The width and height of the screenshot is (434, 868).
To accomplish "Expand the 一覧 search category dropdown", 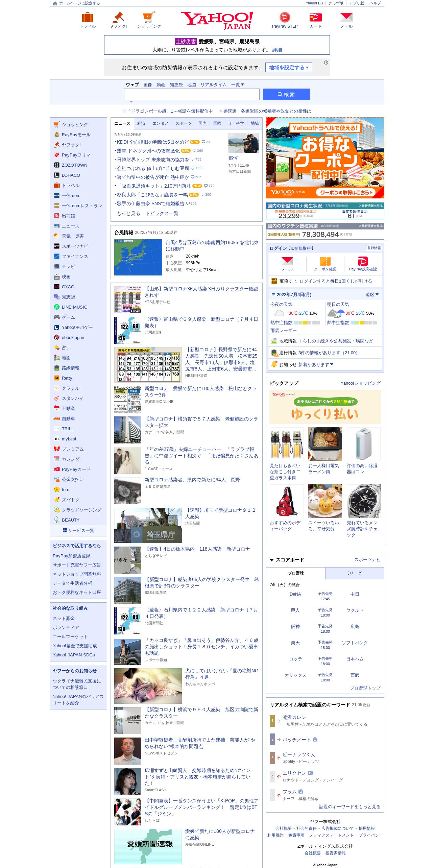I will 238,85.
